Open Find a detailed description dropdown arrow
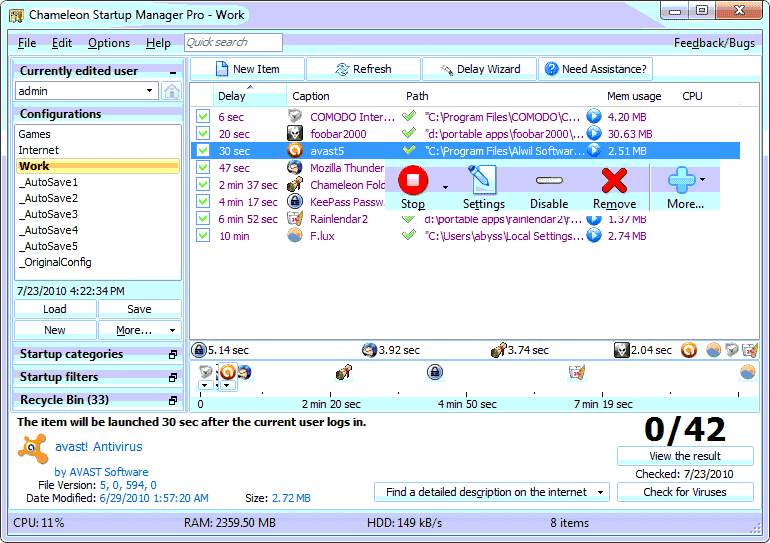 click(600, 492)
